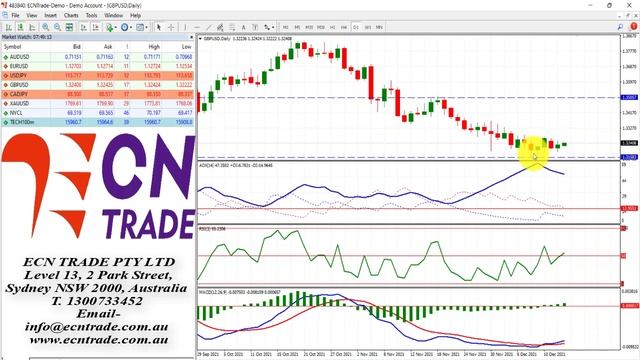Close the Market Watch panel

coord(191,37)
